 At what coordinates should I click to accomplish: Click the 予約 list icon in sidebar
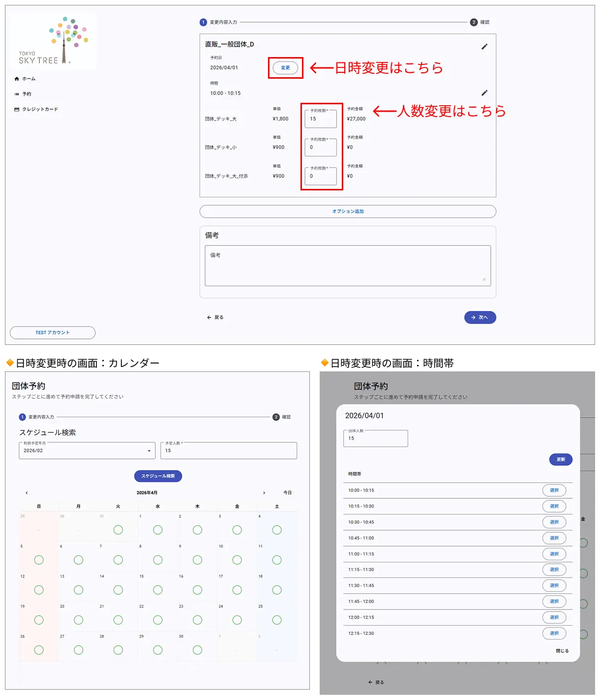[17, 94]
